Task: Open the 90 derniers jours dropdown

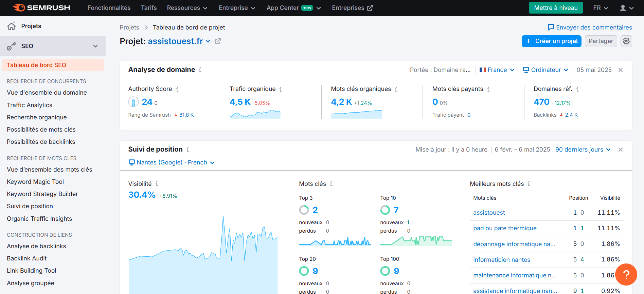Action: point(583,150)
